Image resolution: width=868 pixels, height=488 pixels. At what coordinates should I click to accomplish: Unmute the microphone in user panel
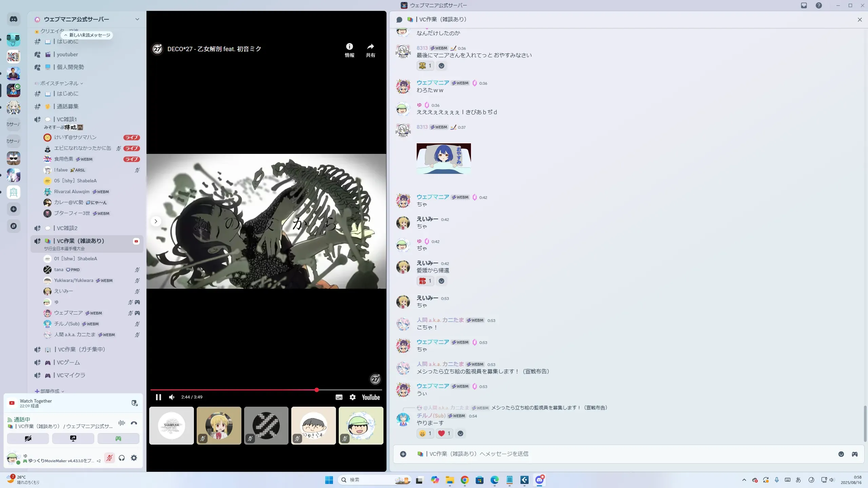coord(109,458)
